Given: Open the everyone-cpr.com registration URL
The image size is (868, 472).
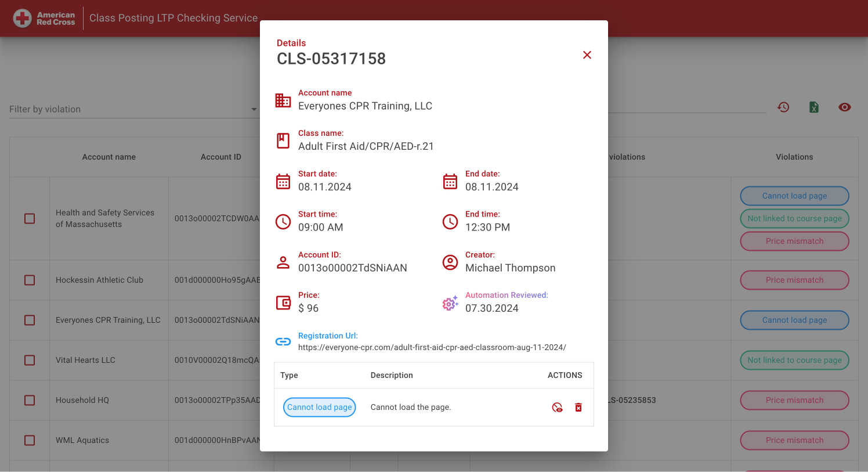Looking at the screenshot, I should coord(432,347).
